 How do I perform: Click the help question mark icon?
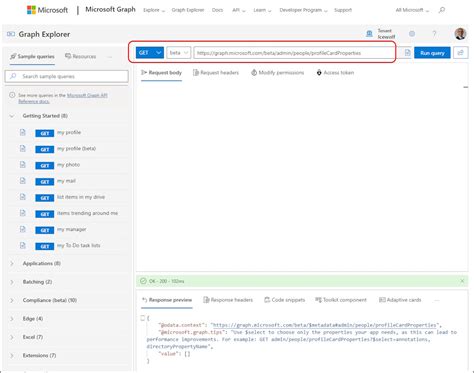point(434,34)
